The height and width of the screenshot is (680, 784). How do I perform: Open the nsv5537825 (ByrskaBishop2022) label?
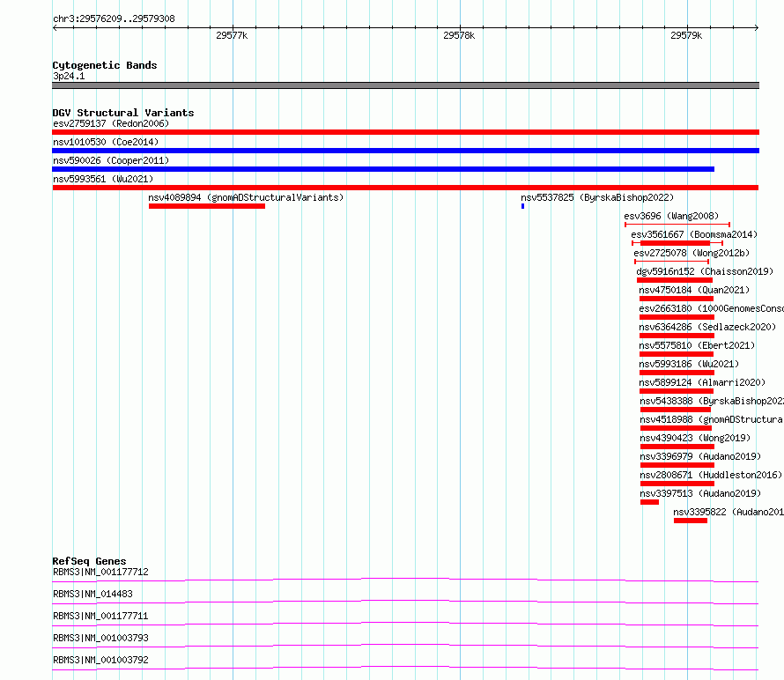click(x=597, y=197)
